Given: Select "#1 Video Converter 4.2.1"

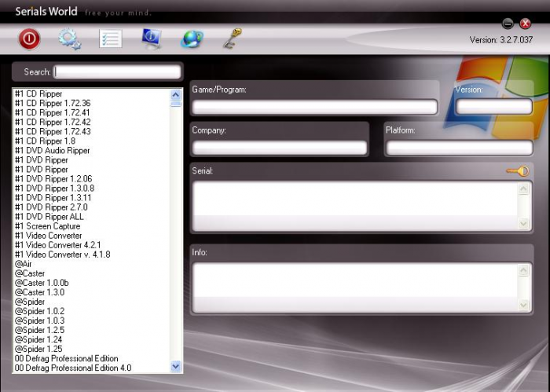Looking at the screenshot, I should pyautogui.click(x=58, y=245).
